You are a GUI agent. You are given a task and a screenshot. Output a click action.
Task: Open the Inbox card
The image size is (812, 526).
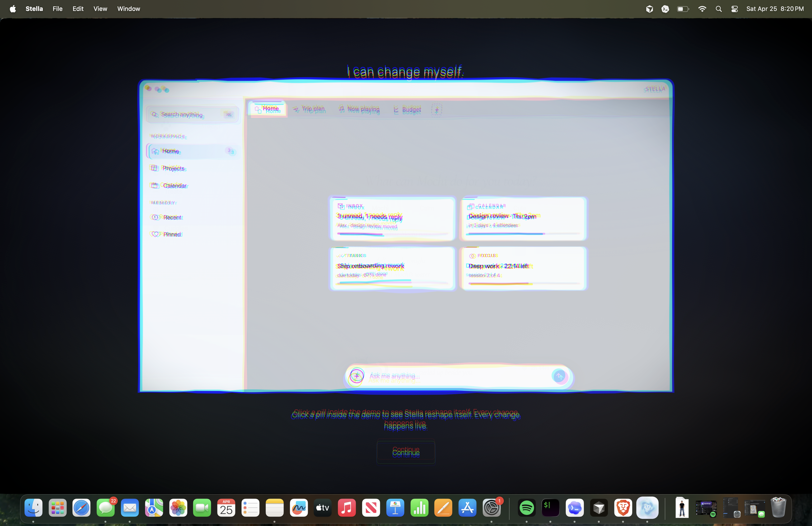[393, 219]
